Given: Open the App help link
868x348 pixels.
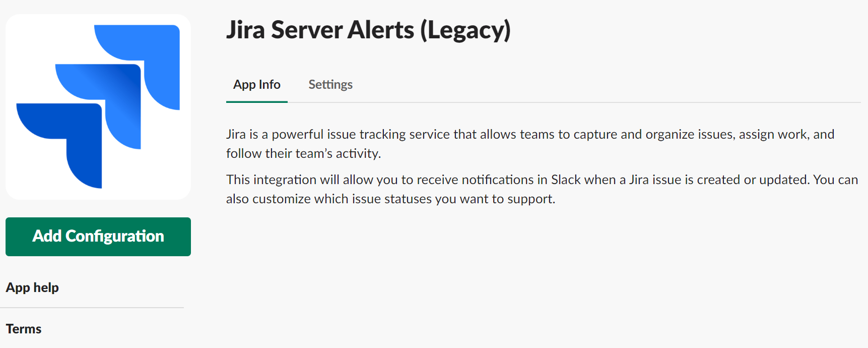Looking at the screenshot, I should [32, 287].
